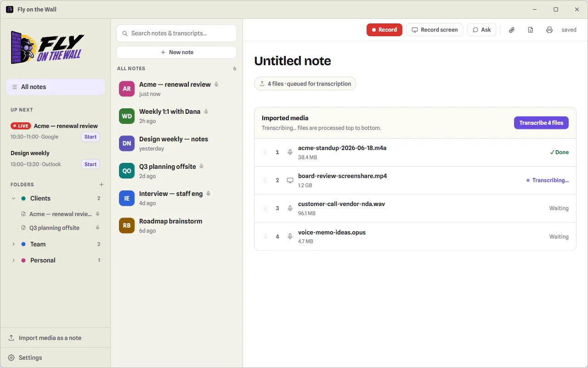Open the document template icon in toolbar
This screenshot has height=368, width=588.
pyautogui.click(x=531, y=30)
